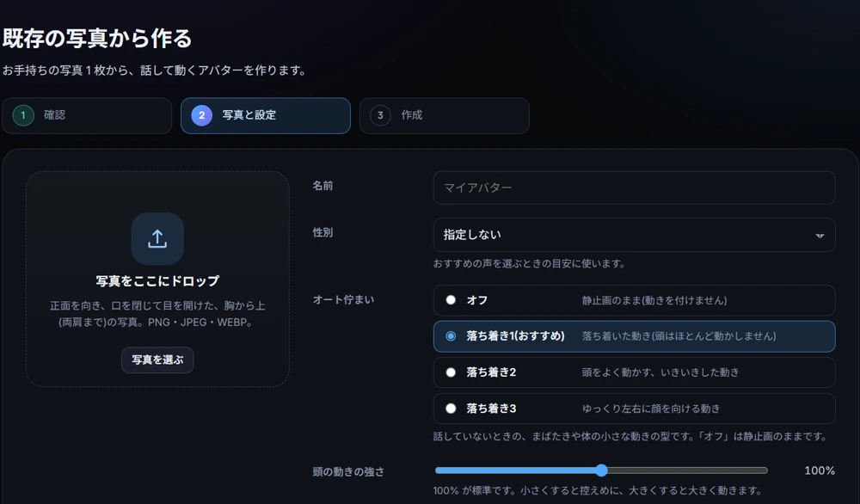
Task: Focus the 名前 input field
Action: point(634,187)
